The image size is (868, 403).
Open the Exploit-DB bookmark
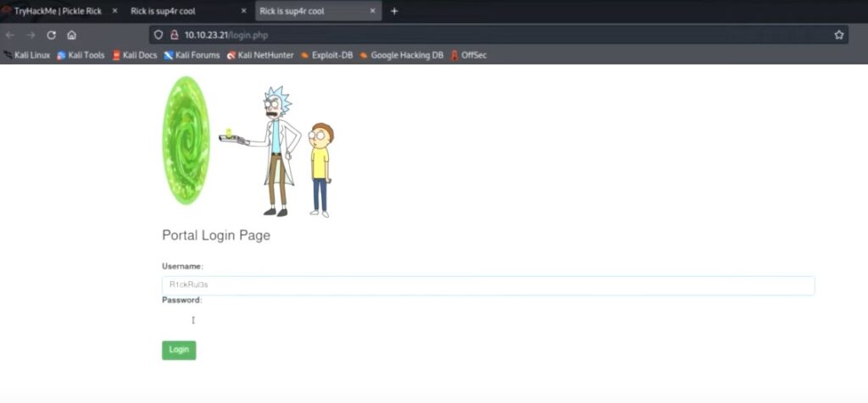(326, 55)
